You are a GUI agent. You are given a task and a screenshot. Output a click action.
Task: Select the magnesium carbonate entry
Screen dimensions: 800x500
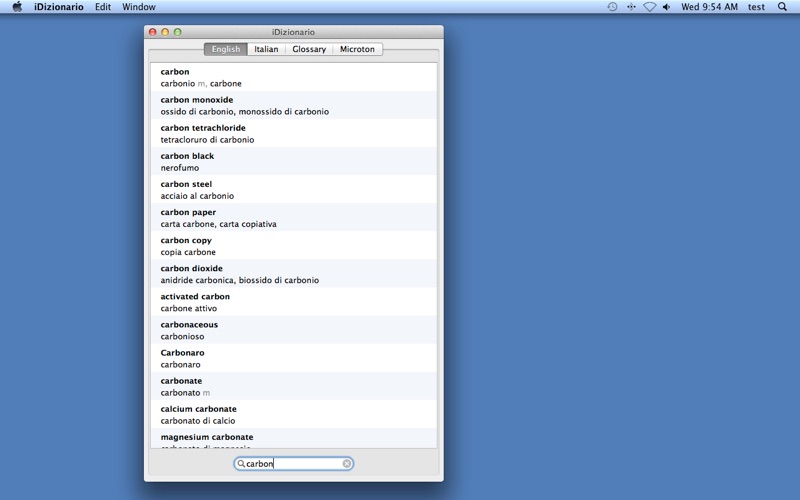tap(294, 438)
